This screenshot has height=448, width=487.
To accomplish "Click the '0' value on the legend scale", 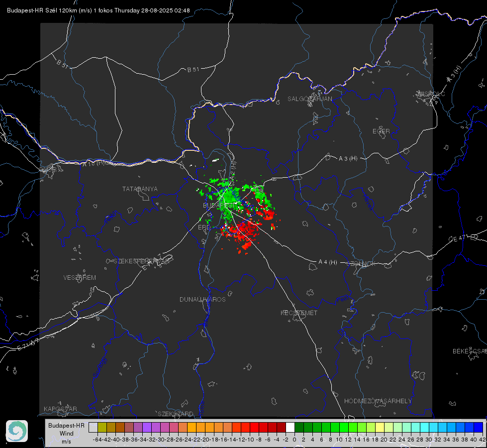I will click(294, 440).
